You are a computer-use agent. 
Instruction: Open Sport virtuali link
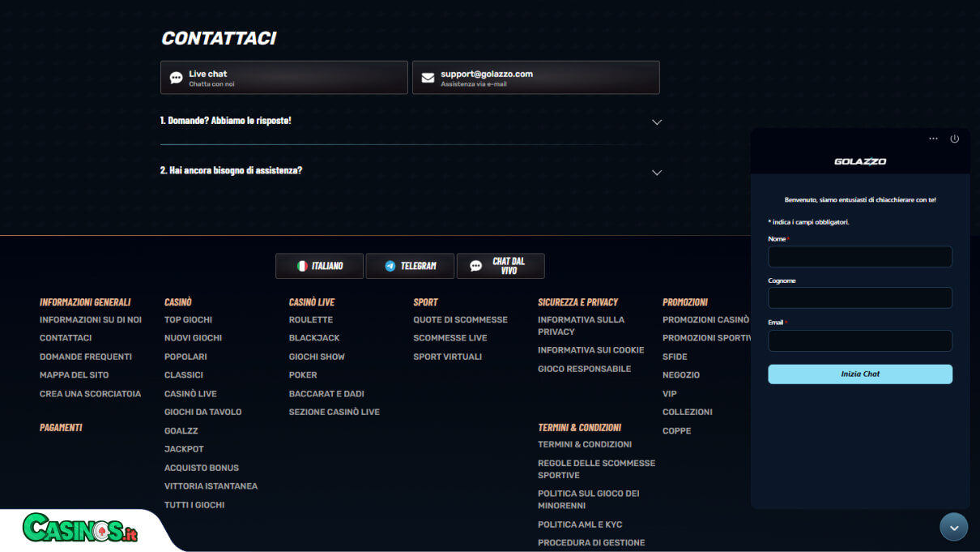448,357
